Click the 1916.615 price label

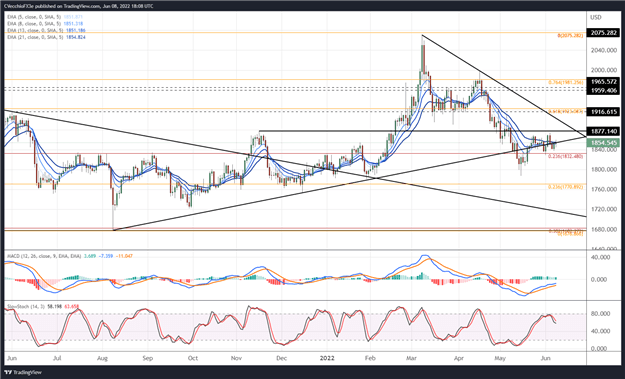(603, 112)
